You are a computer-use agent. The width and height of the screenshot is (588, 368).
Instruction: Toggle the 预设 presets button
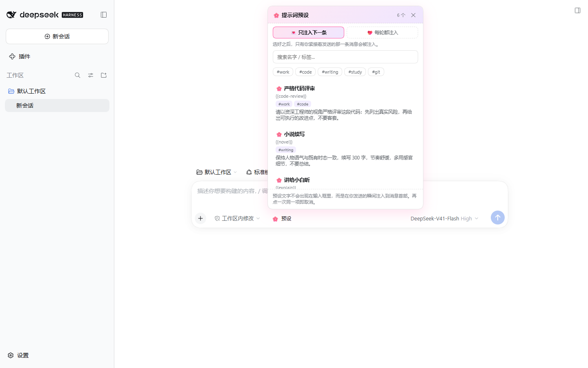coord(282,219)
